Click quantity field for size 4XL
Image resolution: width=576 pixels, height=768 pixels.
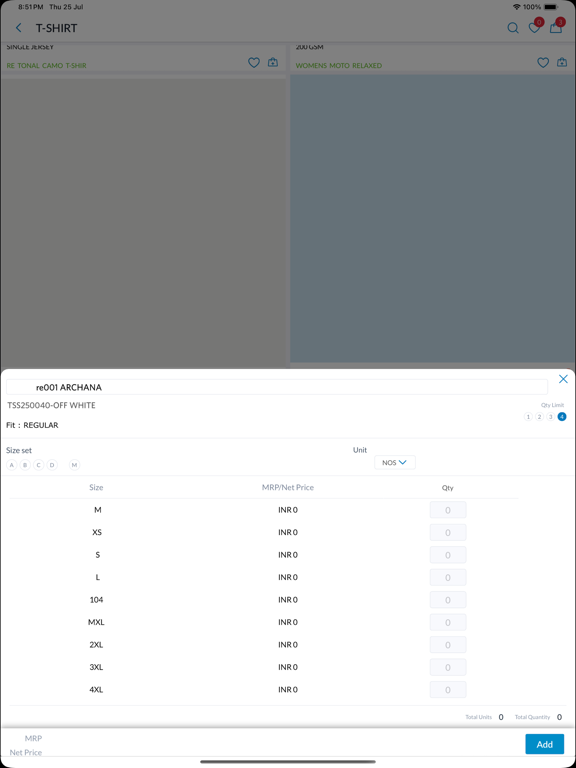click(448, 690)
